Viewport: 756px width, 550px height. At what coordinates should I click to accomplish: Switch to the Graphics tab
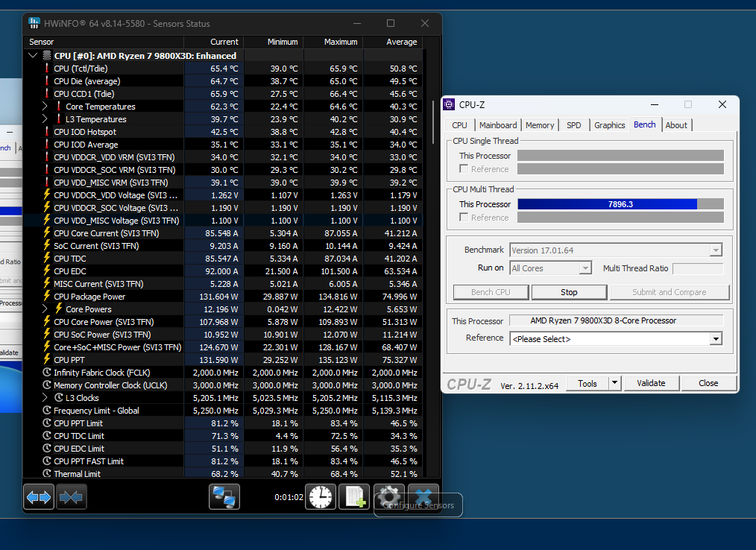click(x=609, y=125)
